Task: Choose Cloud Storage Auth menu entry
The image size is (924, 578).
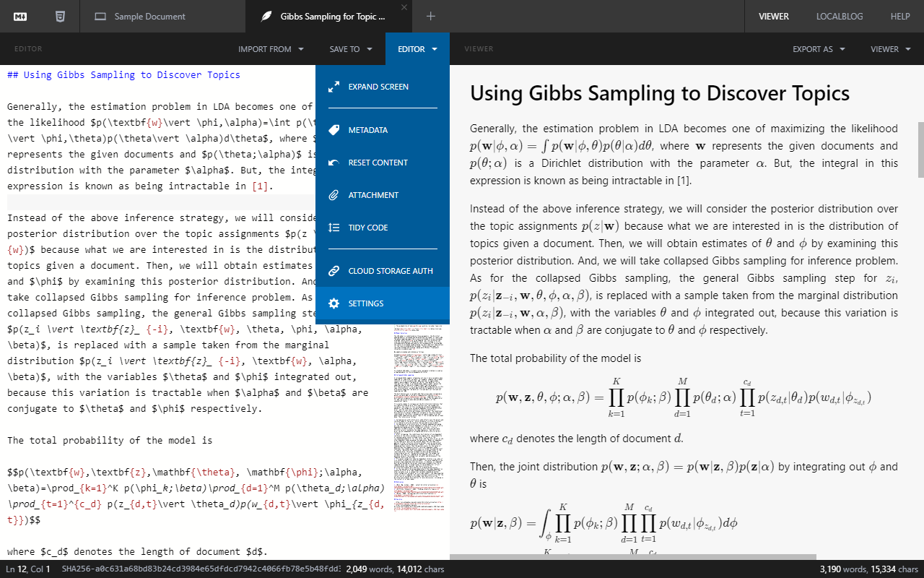Action: tap(383, 271)
